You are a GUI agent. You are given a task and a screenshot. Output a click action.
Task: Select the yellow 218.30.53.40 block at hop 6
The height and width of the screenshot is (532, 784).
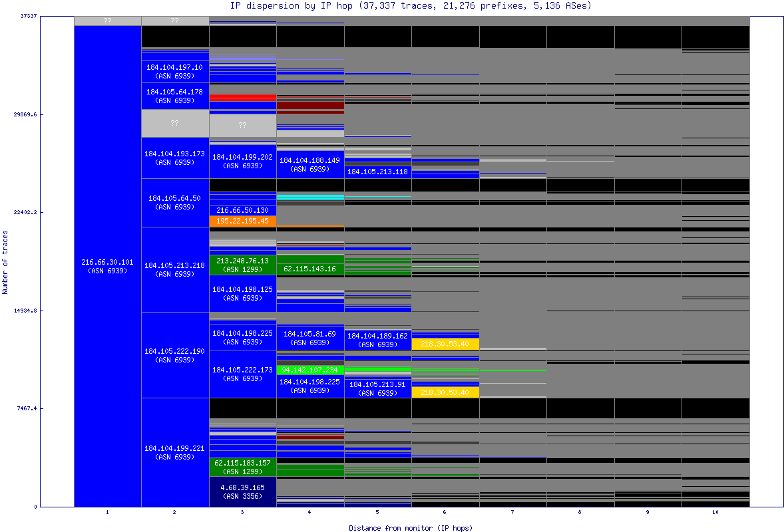tap(446, 344)
